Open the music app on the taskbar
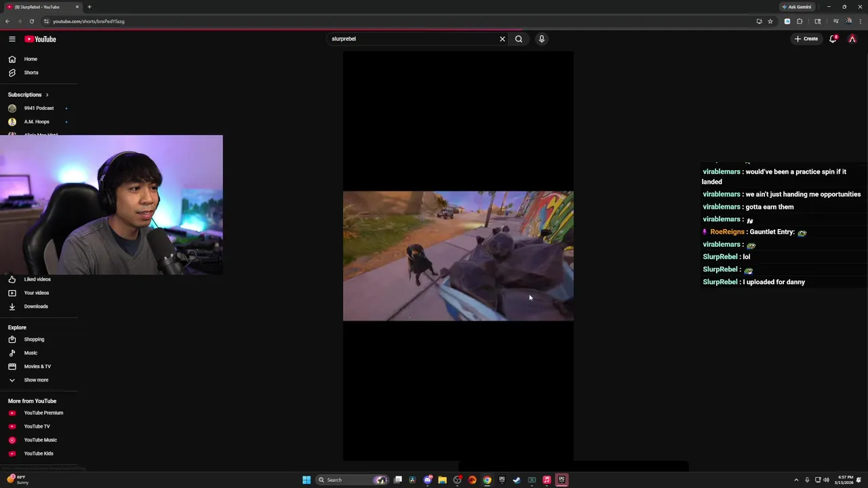Image resolution: width=868 pixels, height=488 pixels. pos(547,480)
